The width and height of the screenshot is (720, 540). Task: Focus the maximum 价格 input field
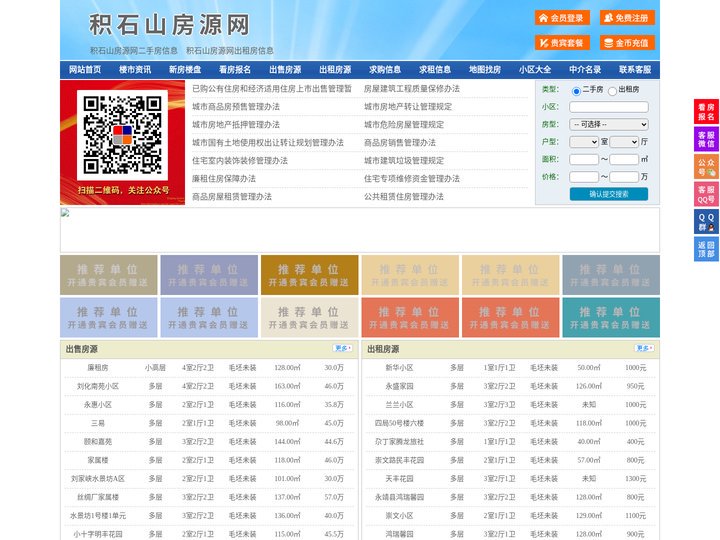click(624, 177)
